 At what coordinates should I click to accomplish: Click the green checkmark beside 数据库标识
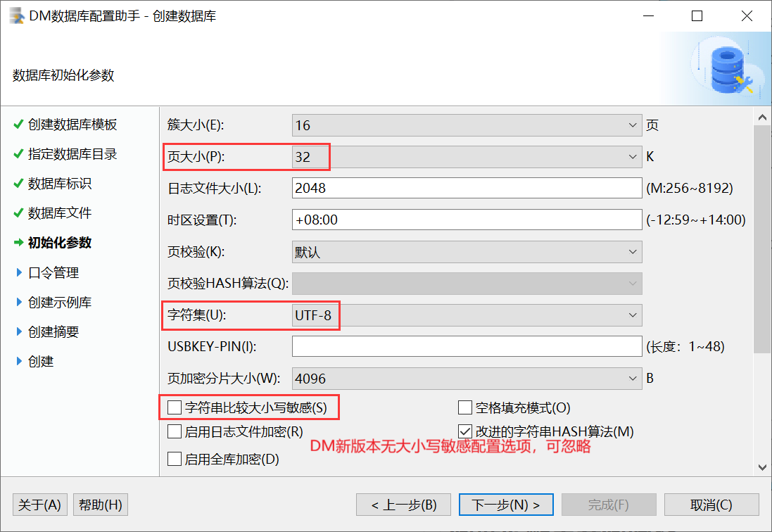[18, 183]
